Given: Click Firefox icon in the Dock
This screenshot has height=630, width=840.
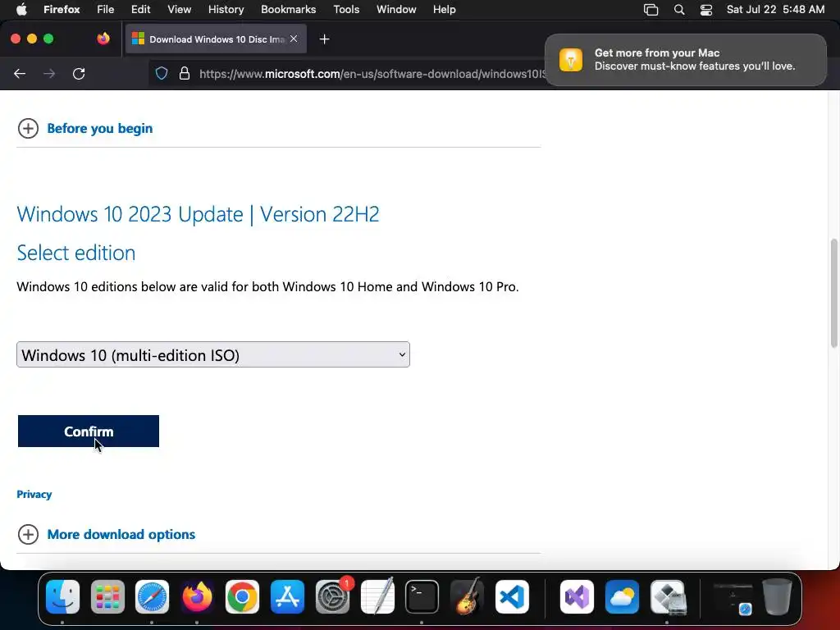Looking at the screenshot, I should click(197, 596).
